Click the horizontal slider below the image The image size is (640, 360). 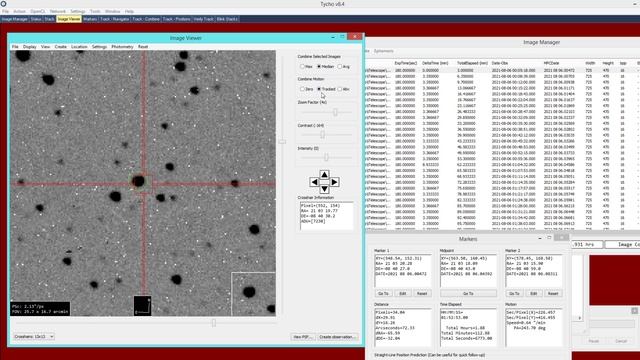(x=213, y=323)
